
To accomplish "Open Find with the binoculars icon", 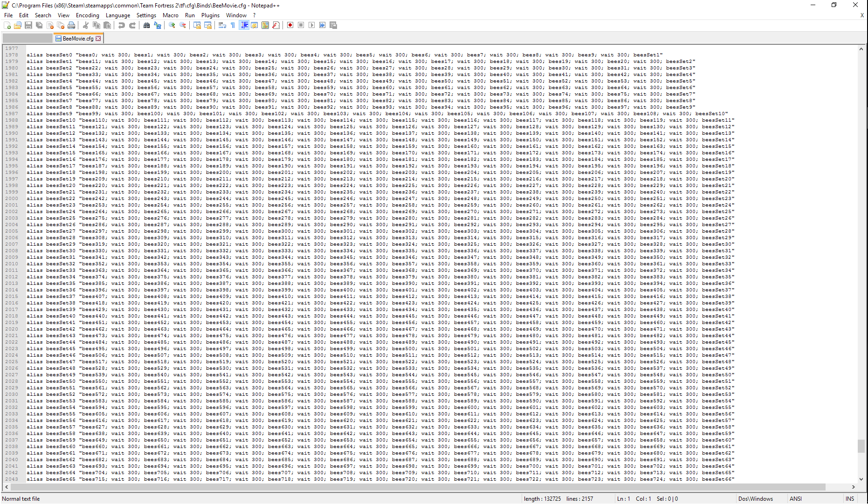I will pos(147,25).
